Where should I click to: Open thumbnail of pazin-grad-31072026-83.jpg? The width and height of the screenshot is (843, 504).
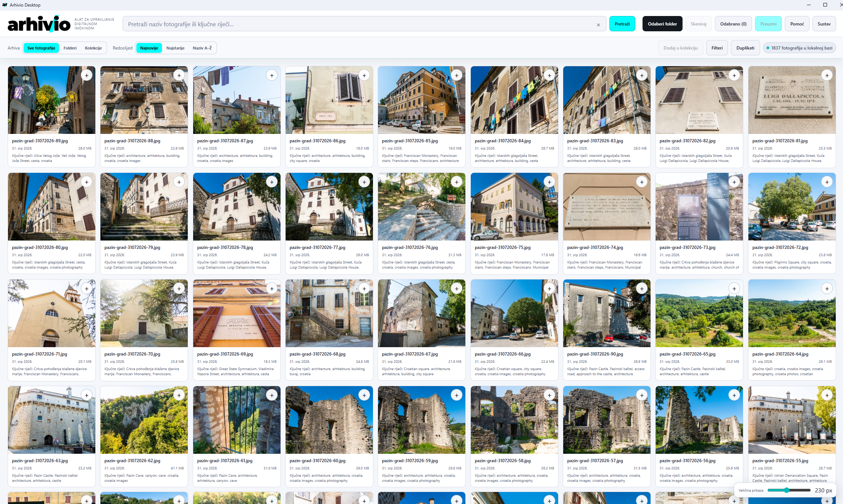(607, 100)
